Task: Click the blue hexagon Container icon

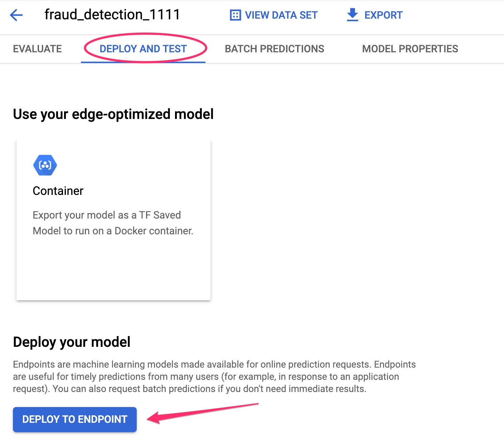Action: (x=45, y=165)
